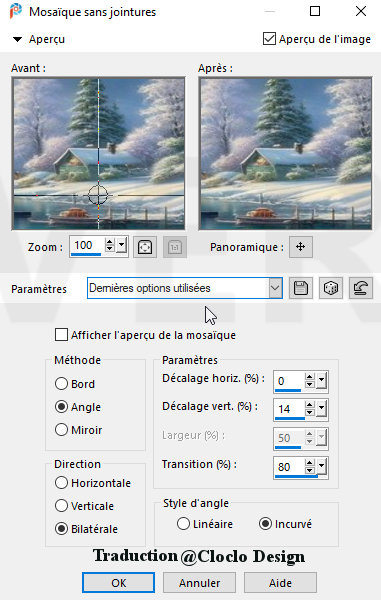Image resolution: width=381 pixels, height=600 pixels.
Task: Click the zoom to 100% icon
Action: pos(175,247)
